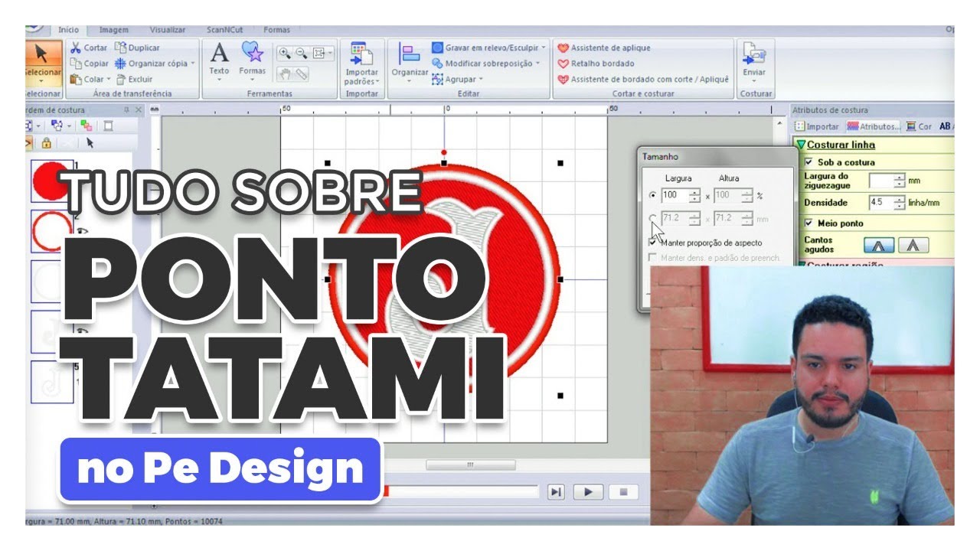980x551 pixels.
Task: Open the Organizar cópia dropdown arrow
Action: click(x=193, y=64)
